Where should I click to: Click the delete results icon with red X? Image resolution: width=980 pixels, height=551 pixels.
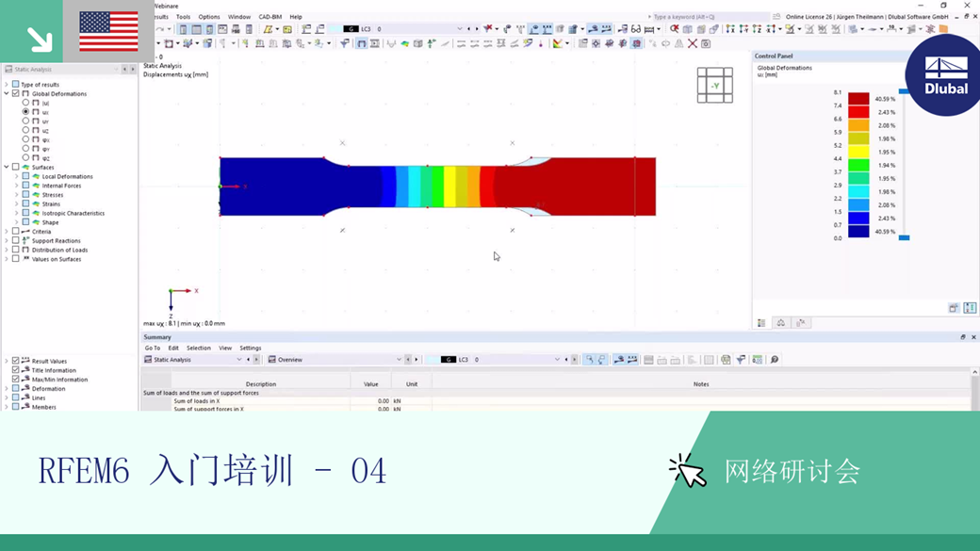(488, 29)
